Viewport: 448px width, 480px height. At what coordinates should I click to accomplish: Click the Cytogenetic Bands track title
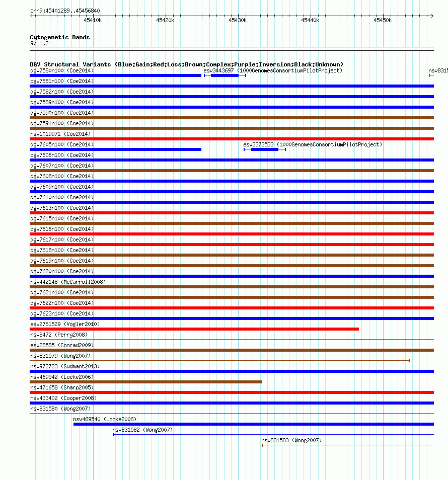(60, 37)
